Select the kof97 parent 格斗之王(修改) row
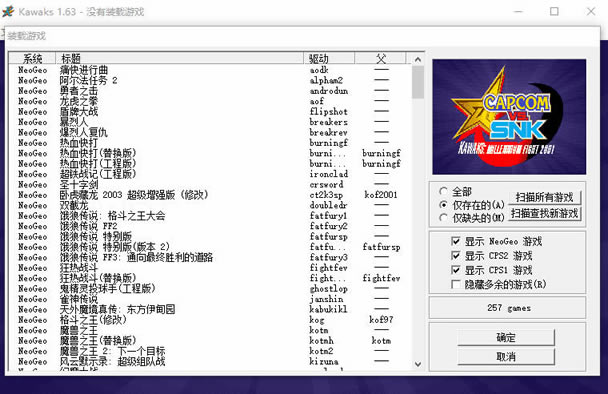The height and width of the screenshot is (394, 608). [x=209, y=320]
